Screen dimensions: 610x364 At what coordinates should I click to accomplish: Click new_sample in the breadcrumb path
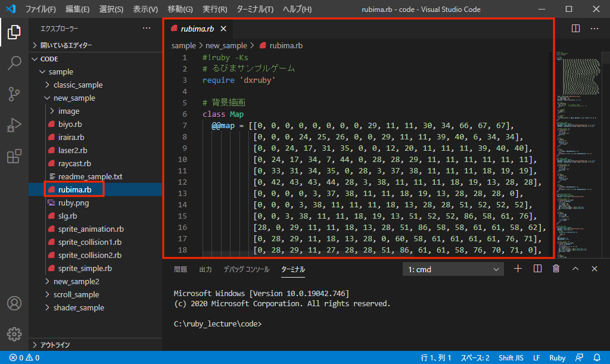click(x=226, y=45)
